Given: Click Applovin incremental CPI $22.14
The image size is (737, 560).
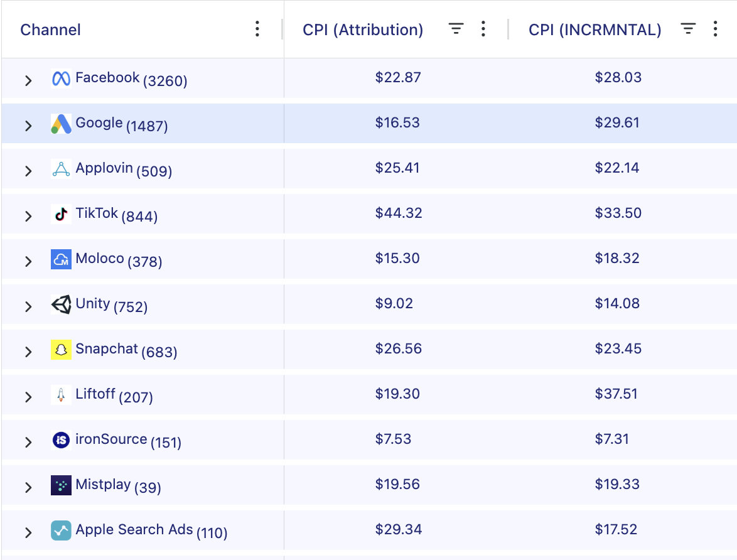Looking at the screenshot, I should coord(617,168).
